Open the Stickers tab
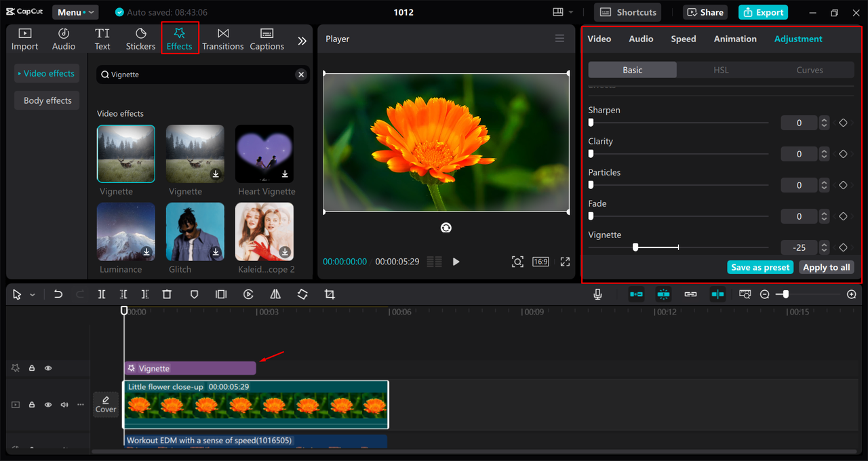The image size is (868, 461). click(x=140, y=39)
